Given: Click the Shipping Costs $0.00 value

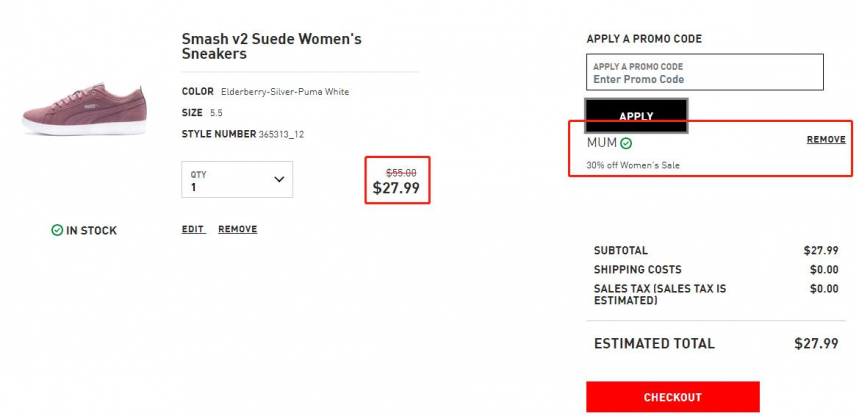Looking at the screenshot, I should pos(824,270).
